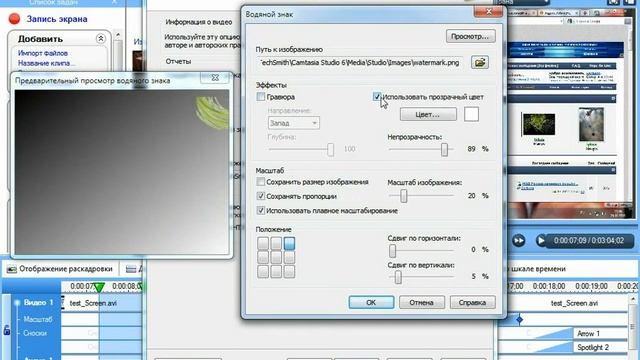Click the red Record screen icon
This screenshot has width=640, height=360.
click(14, 19)
